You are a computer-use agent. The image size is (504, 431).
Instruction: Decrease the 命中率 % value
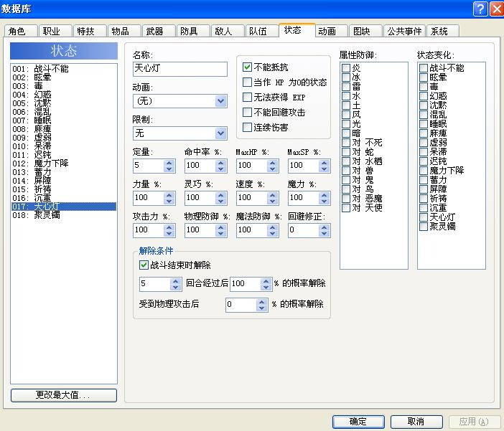tap(221, 169)
